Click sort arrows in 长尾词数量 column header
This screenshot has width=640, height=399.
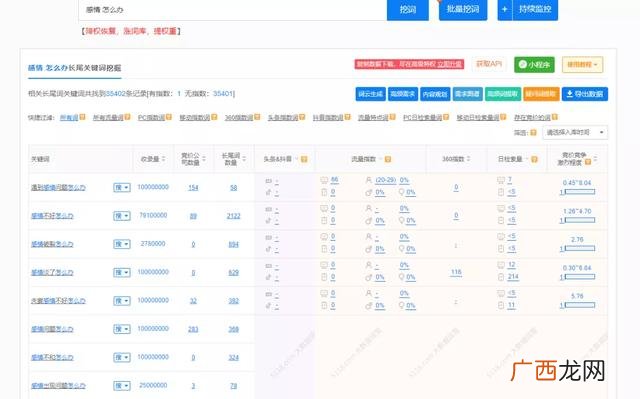tap(244, 159)
